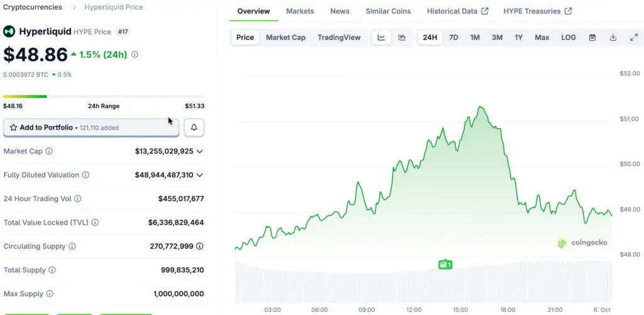Select the 7D time range

tap(453, 38)
